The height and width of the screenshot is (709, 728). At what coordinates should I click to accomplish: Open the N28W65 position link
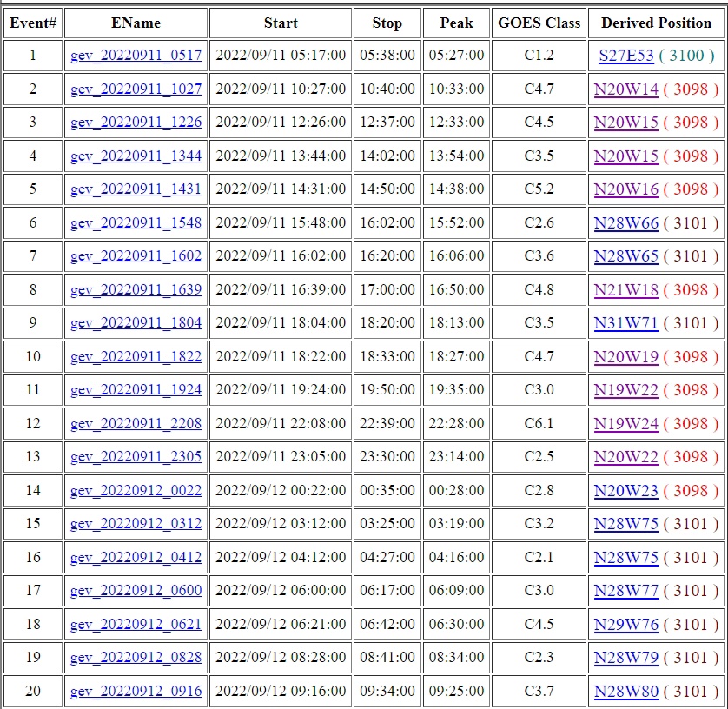pos(625,256)
